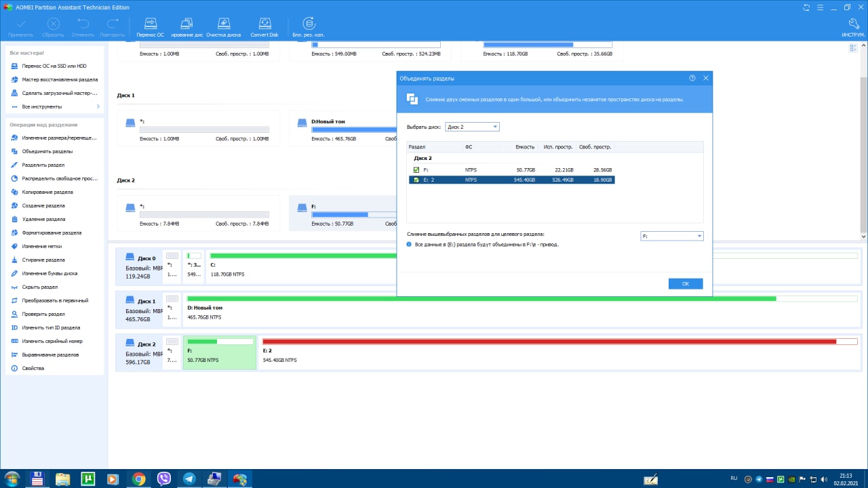Select Изменить тип ID раздела
Viewport: 868px width, 488px height.
(x=45, y=327)
